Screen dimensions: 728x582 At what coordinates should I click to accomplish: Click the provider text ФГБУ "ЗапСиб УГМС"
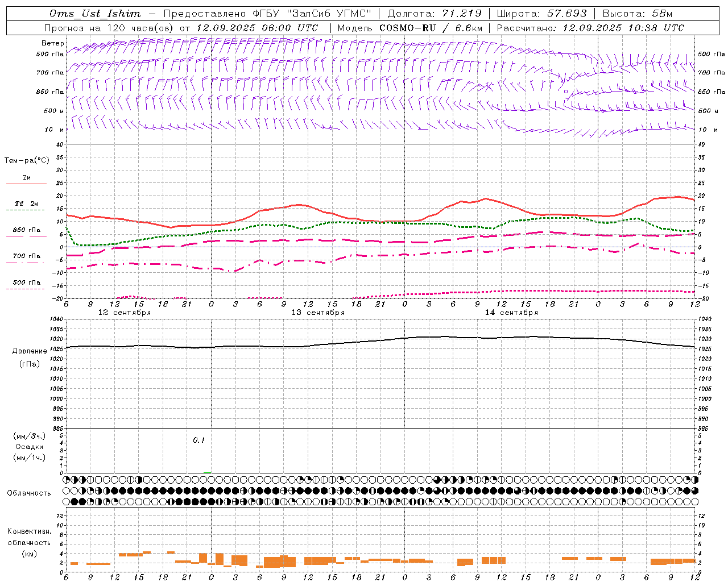pos(312,14)
